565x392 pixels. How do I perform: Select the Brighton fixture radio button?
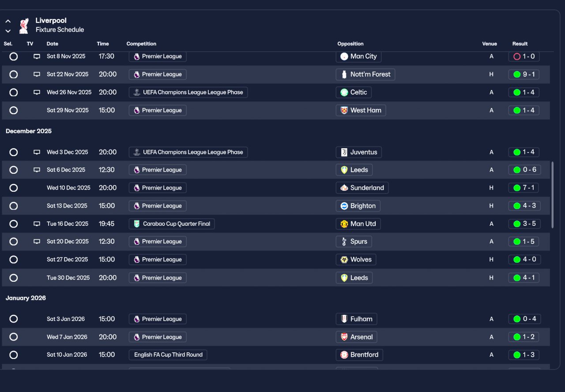click(x=14, y=206)
